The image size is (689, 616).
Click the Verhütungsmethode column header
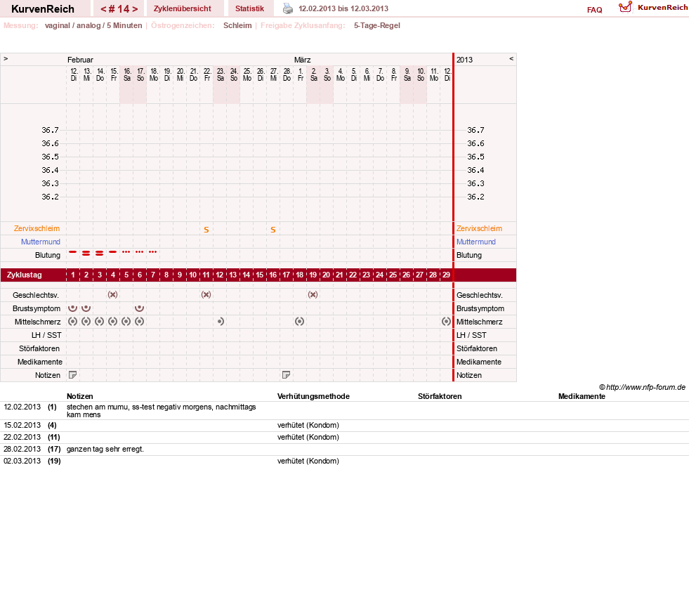pos(313,396)
